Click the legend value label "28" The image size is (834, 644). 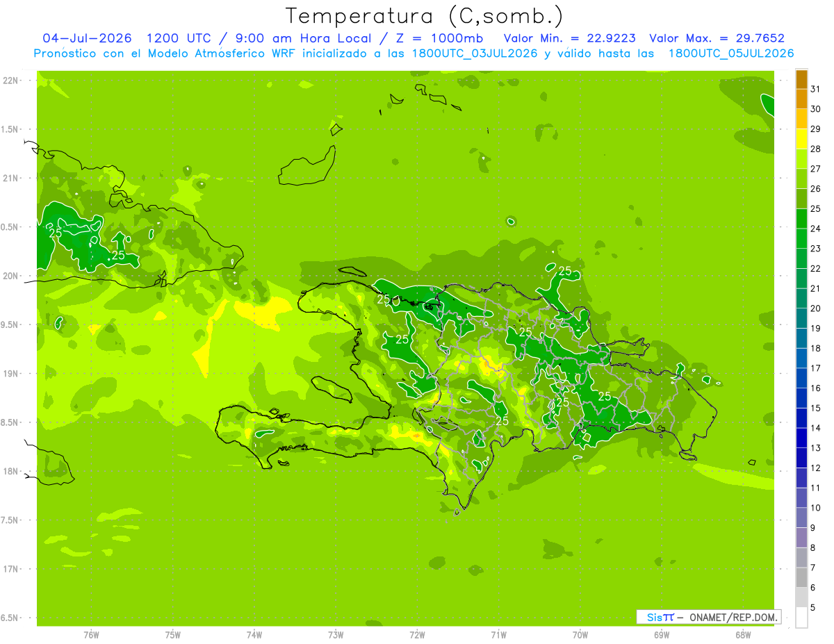816,149
